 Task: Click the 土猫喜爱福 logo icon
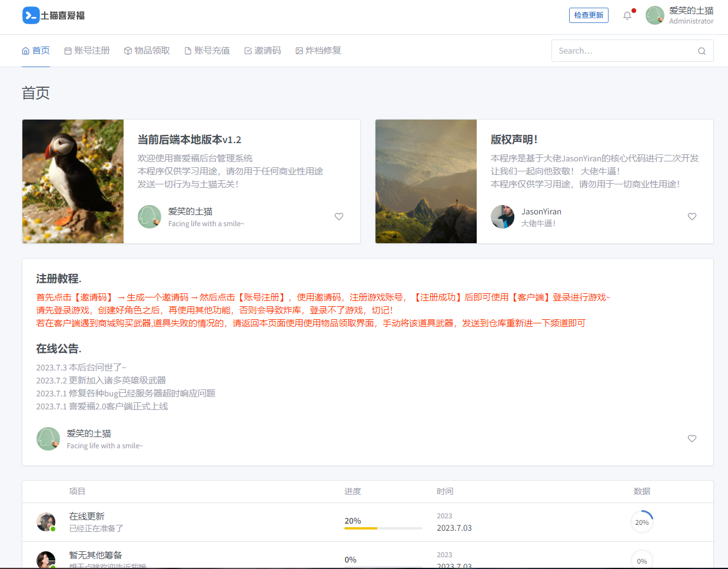tap(31, 15)
